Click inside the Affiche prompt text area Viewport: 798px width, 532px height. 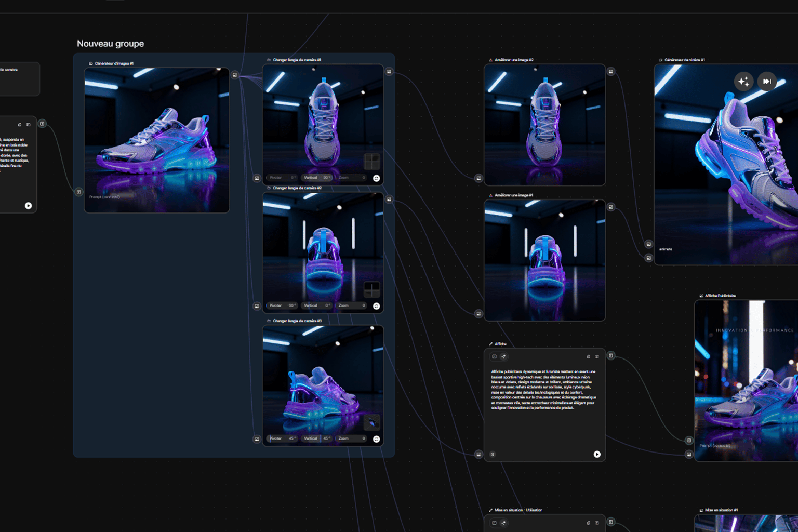click(543, 390)
